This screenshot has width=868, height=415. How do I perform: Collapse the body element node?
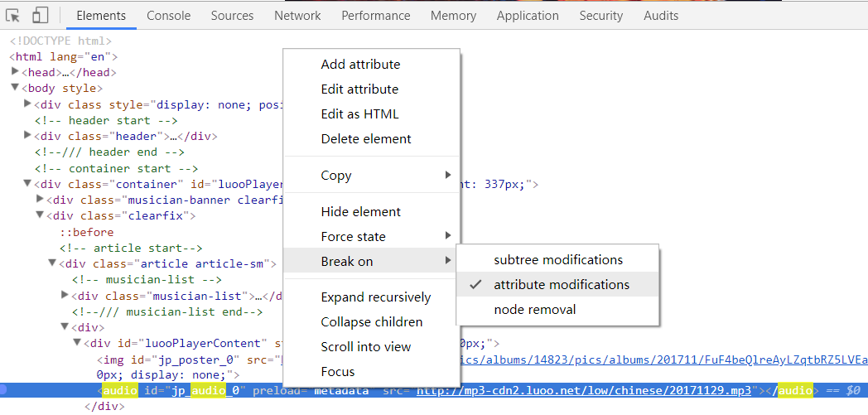pyautogui.click(x=14, y=88)
